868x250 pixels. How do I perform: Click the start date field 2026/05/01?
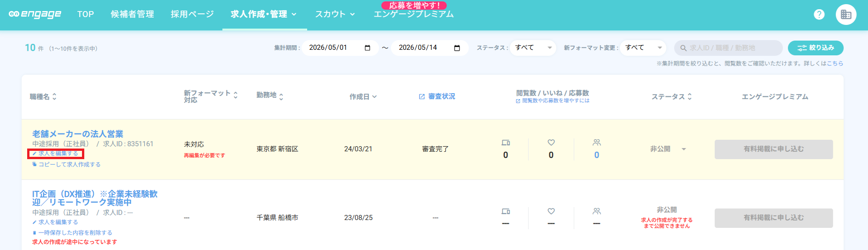[340, 48]
